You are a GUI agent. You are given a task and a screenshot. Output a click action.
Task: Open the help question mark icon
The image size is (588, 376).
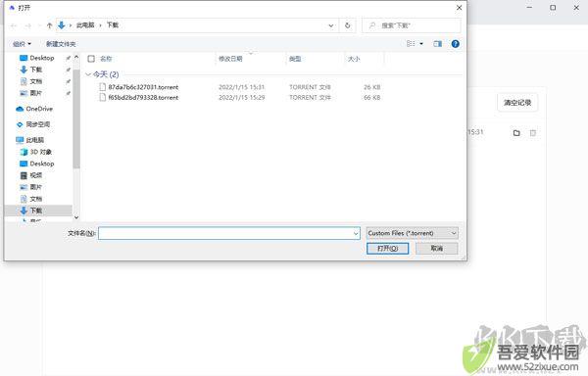point(455,44)
